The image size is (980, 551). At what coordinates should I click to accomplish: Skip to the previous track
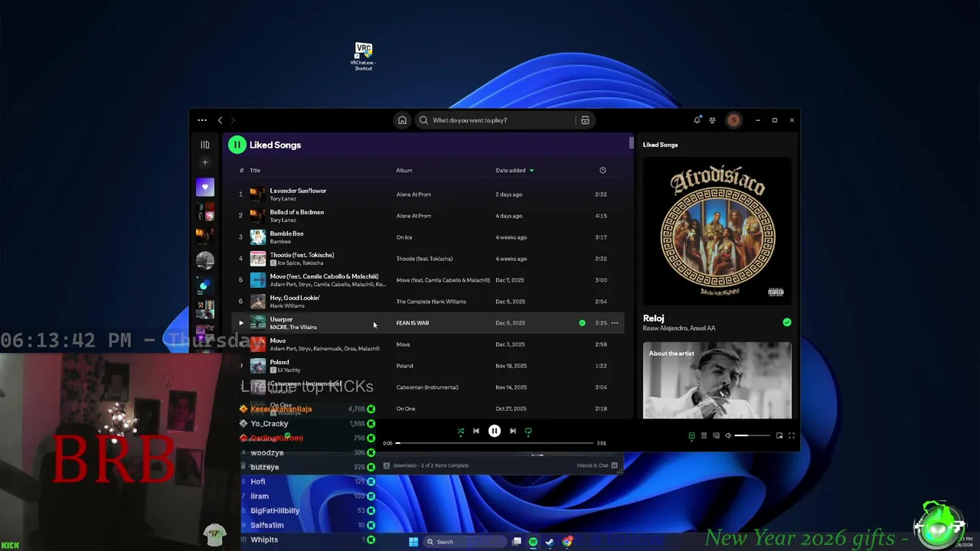click(x=476, y=432)
